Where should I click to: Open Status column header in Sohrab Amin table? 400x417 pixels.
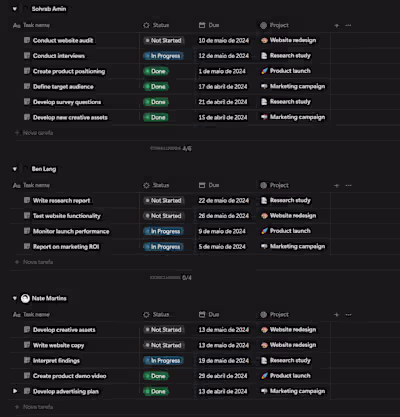tap(156, 25)
